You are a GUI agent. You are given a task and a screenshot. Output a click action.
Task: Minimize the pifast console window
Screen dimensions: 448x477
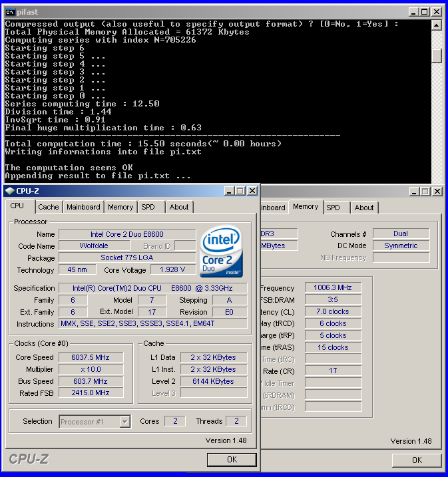click(x=413, y=12)
